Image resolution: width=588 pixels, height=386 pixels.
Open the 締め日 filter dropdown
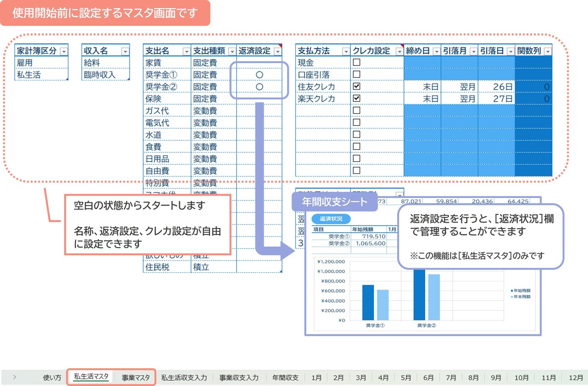pyautogui.click(x=436, y=51)
